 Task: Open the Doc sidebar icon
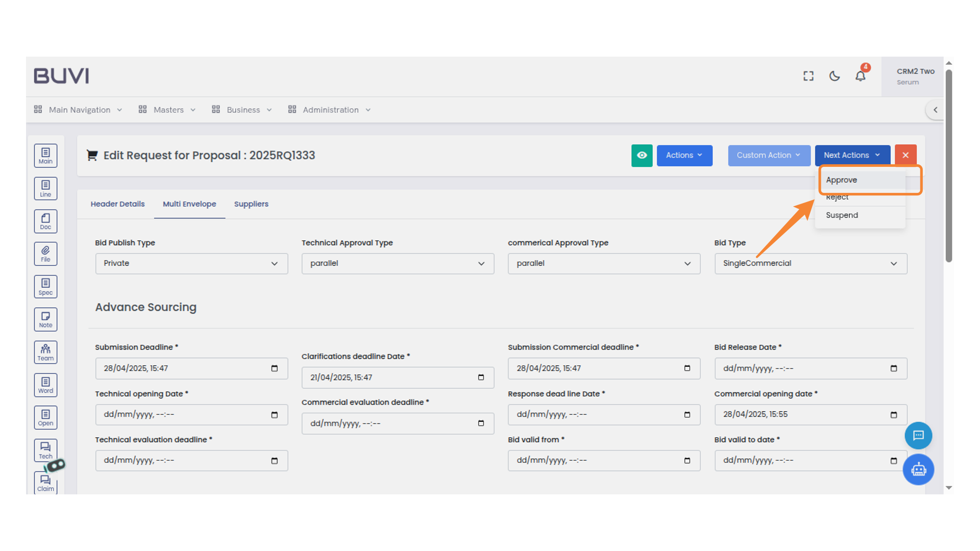(45, 221)
